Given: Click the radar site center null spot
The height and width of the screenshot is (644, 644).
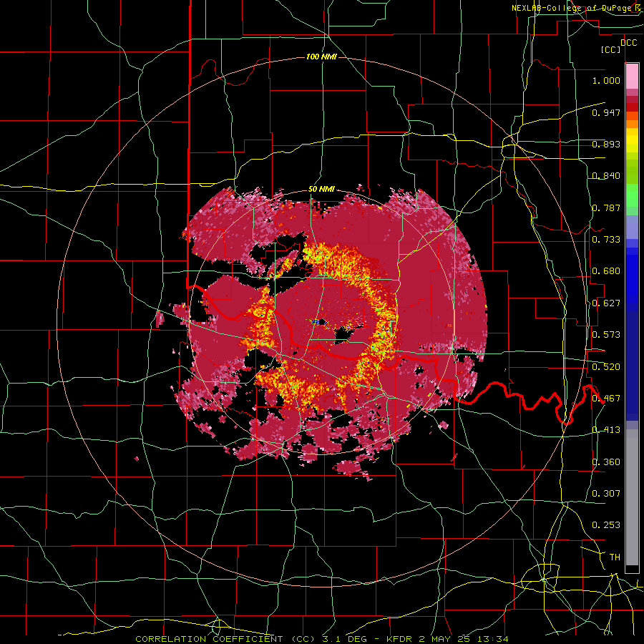Looking at the screenshot, I should [321, 323].
